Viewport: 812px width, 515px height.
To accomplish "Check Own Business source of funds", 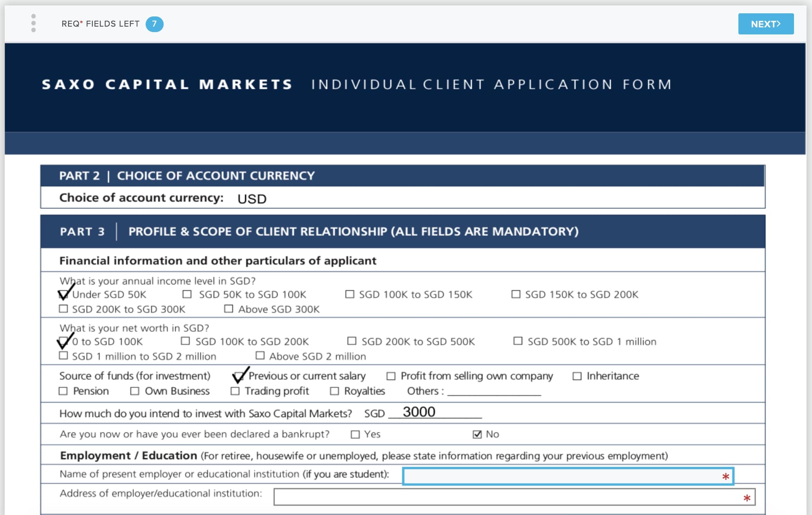I will pyautogui.click(x=134, y=391).
